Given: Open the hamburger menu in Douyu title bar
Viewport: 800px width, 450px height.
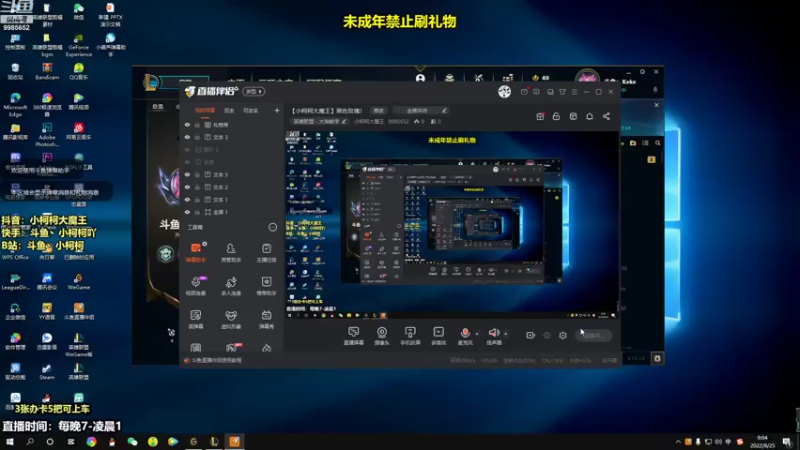Looking at the screenshot, I should point(574,92).
